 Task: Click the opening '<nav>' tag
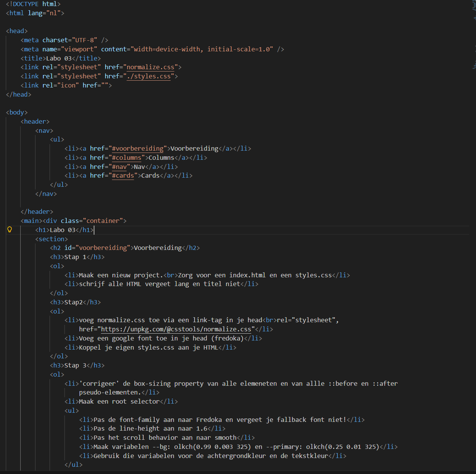tap(44, 131)
